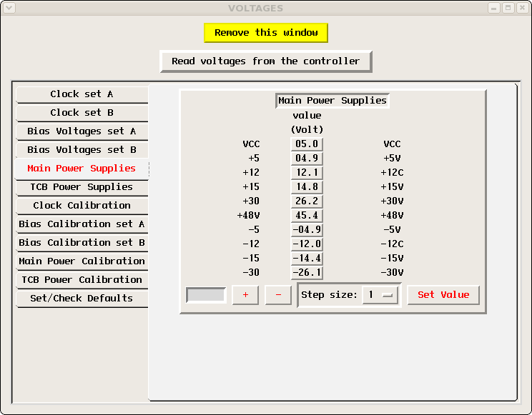Decrease value with the red minus button

click(x=278, y=295)
